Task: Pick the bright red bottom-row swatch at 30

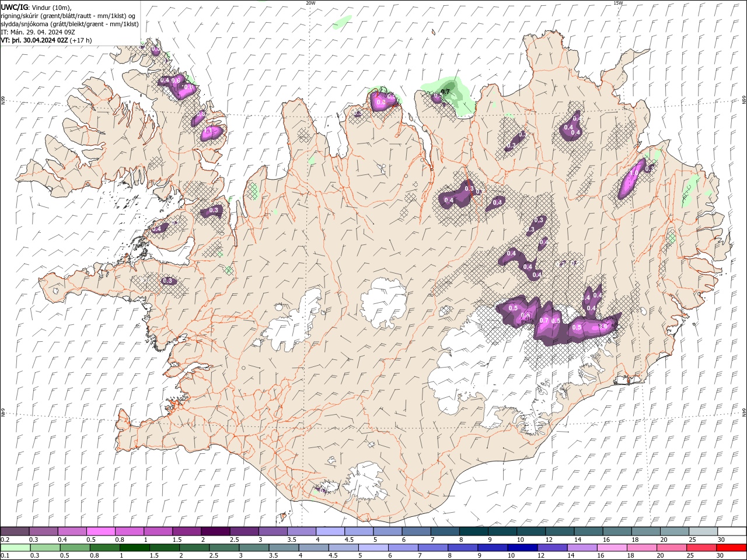Action: point(731,548)
